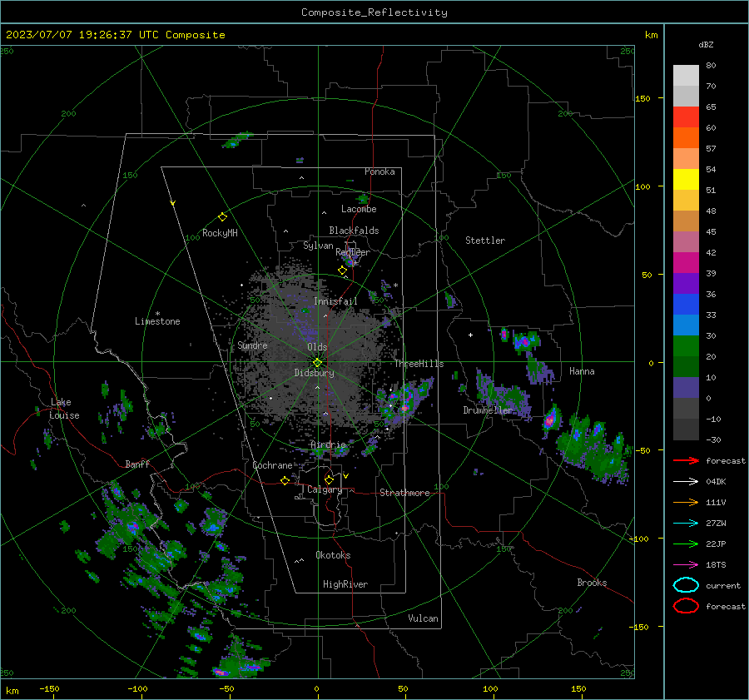
Task: Click the Drumheller town label
Action: [488, 410]
